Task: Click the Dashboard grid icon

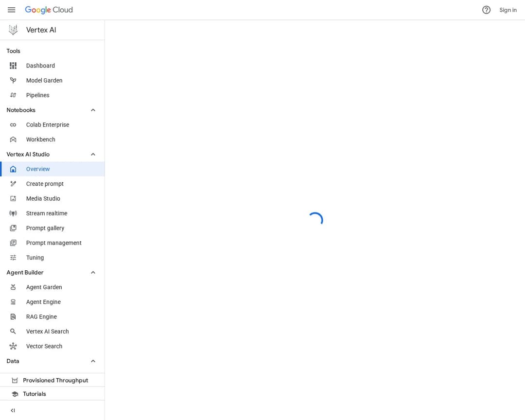Action: (13, 66)
